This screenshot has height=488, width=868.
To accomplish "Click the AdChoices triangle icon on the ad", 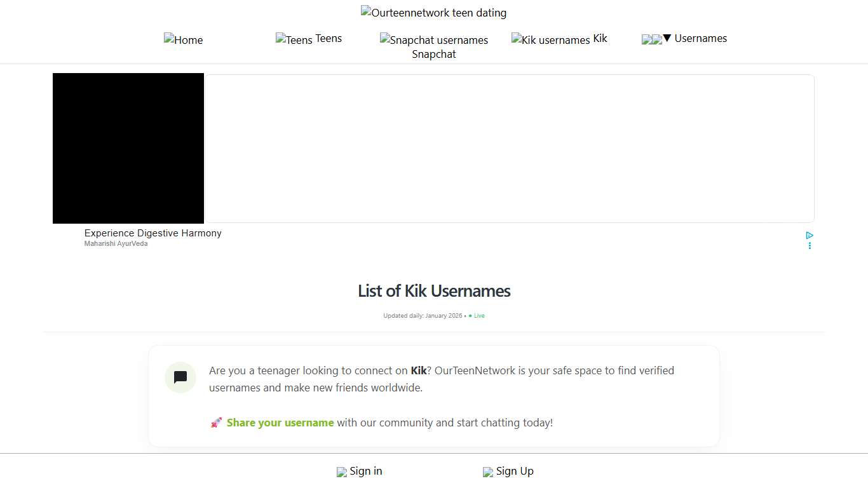I will point(809,235).
